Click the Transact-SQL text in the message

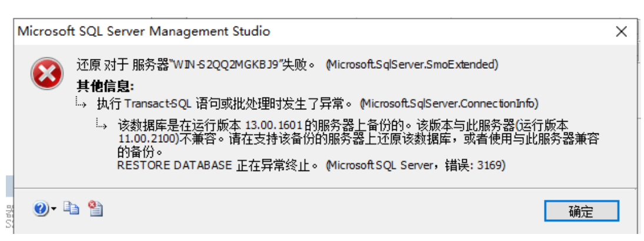156,104
